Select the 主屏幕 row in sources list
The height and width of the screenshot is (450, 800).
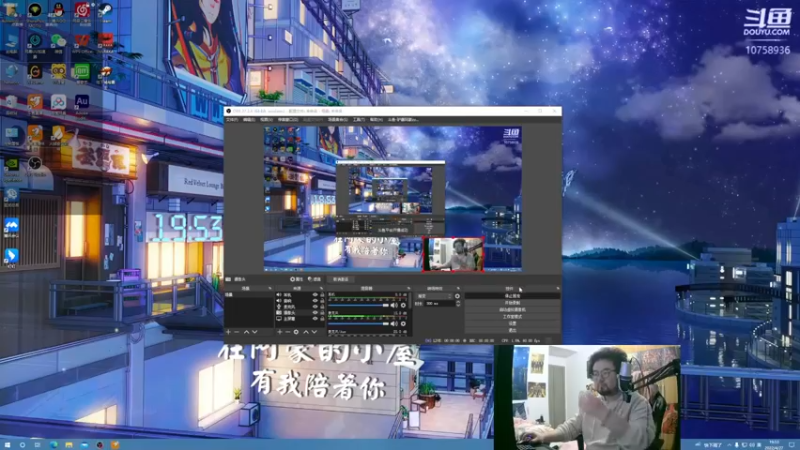click(300, 319)
